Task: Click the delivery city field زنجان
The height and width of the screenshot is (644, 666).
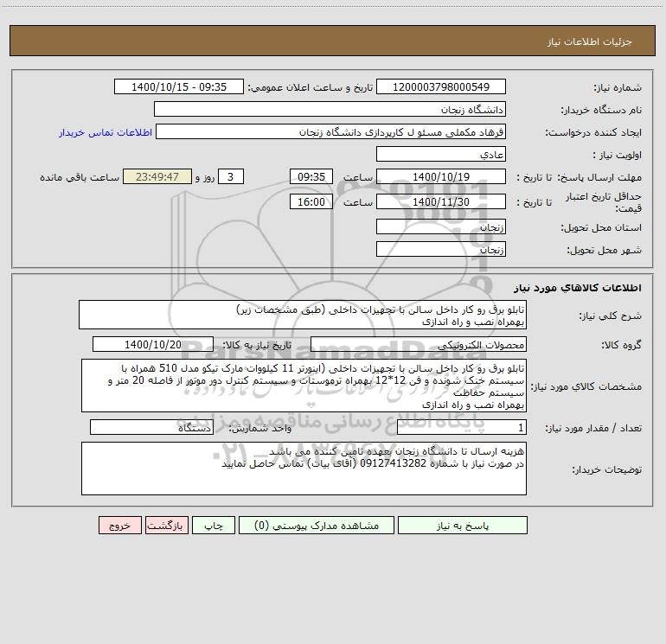Action: pyautogui.click(x=441, y=249)
